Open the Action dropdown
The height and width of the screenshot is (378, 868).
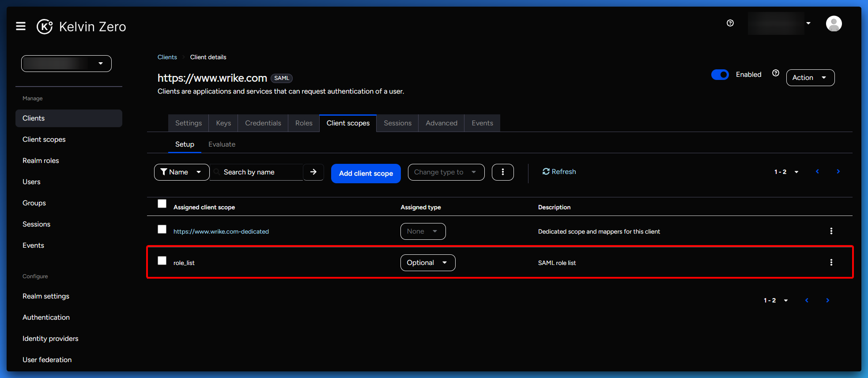[x=810, y=78]
